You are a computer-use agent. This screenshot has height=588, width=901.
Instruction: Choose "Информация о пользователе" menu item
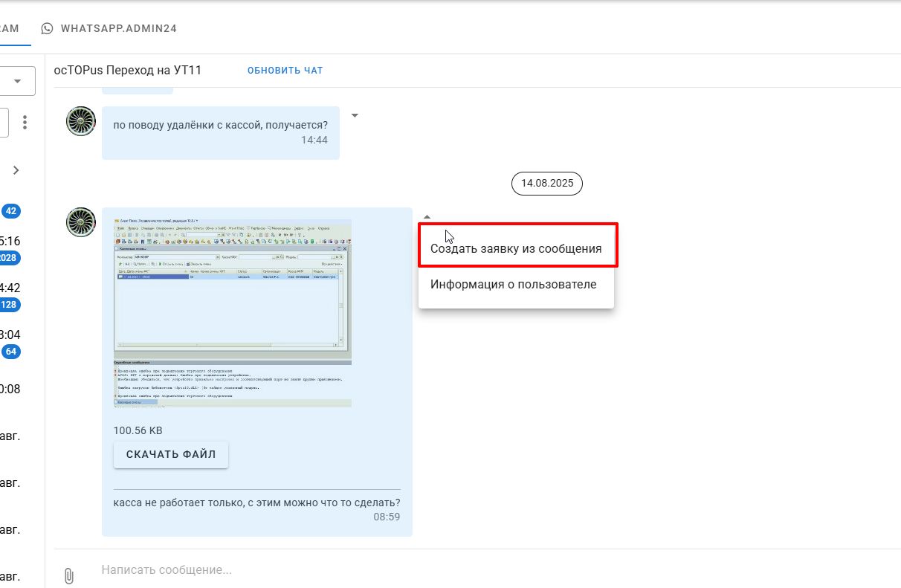coord(513,284)
